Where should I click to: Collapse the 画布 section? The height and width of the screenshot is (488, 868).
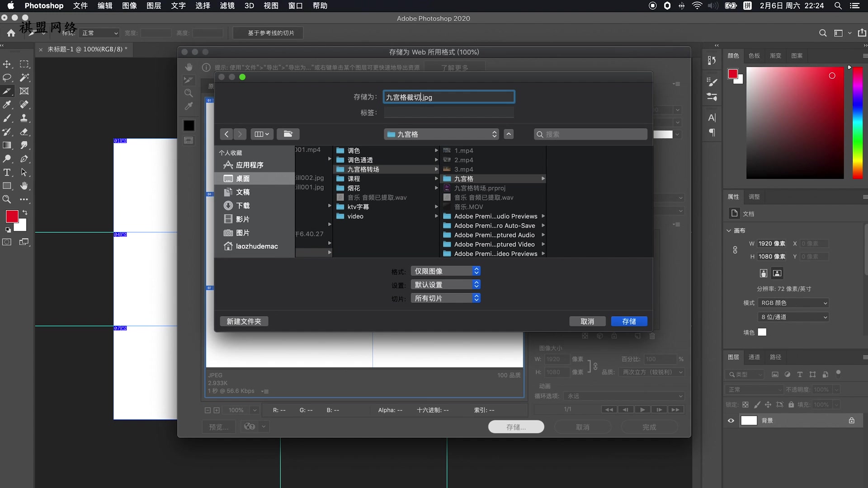click(x=729, y=231)
